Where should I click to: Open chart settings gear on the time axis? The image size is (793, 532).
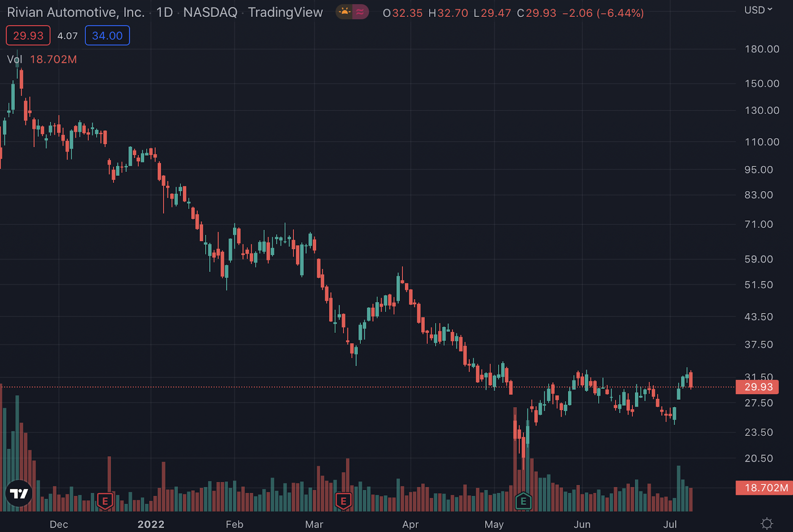click(x=767, y=524)
